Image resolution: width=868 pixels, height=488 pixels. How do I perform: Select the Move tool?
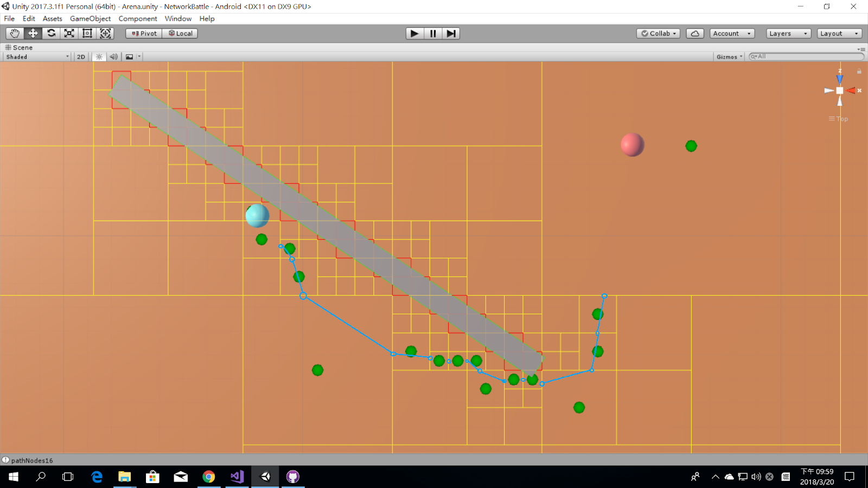(x=33, y=33)
